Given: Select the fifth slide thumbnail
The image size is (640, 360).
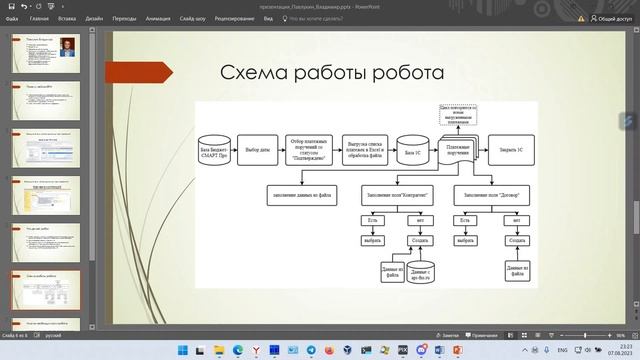Looking at the screenshot, I should pyautogui.click(x=46, y=243).
